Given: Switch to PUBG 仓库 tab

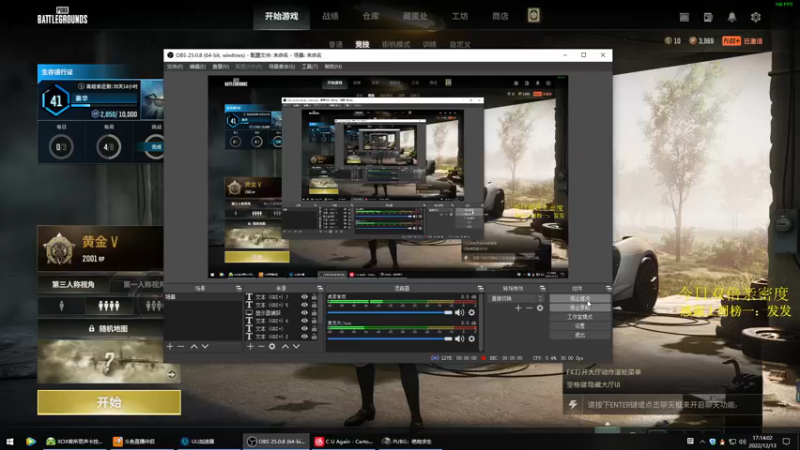Looking at the screenshot, I should pos(370,16).
